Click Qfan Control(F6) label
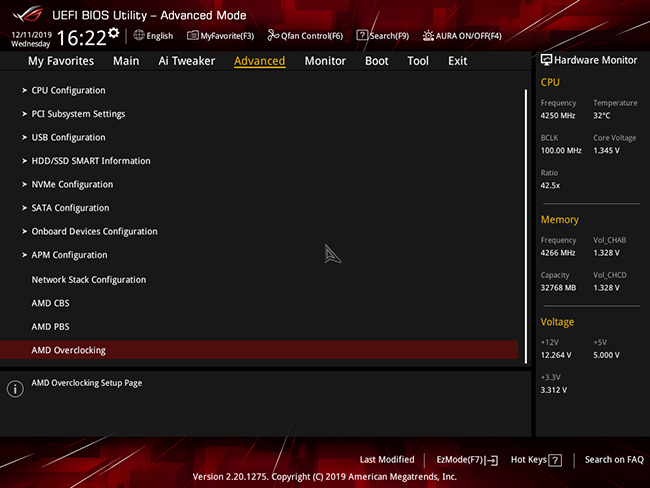The height and width of the screenshot is (488, 650). tap(312, 36)
